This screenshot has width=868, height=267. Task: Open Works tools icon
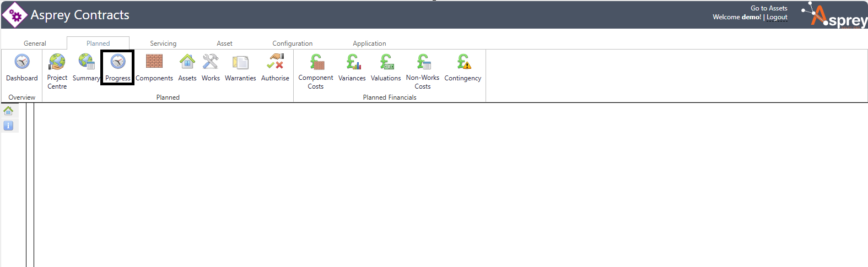211,62
